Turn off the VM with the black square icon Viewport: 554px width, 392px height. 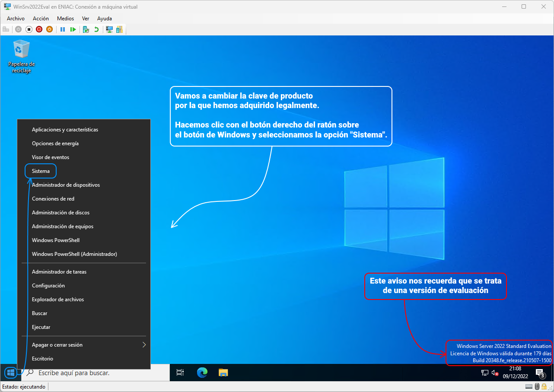click(29, 29)
